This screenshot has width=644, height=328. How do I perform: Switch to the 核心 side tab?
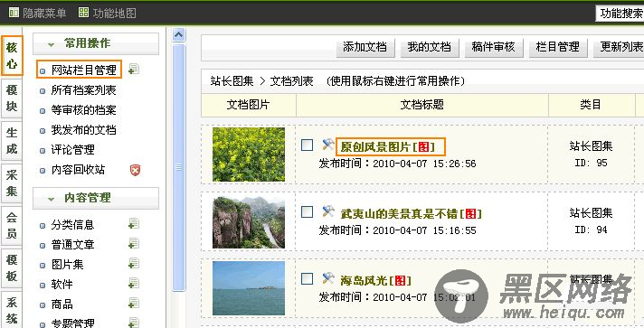(12, 55)
